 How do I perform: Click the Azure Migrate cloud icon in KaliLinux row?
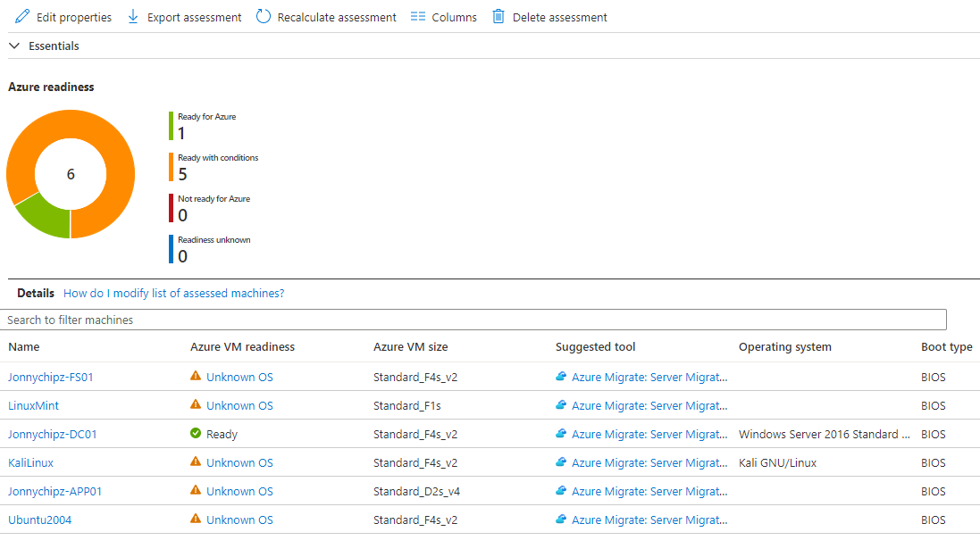[561, 462]
